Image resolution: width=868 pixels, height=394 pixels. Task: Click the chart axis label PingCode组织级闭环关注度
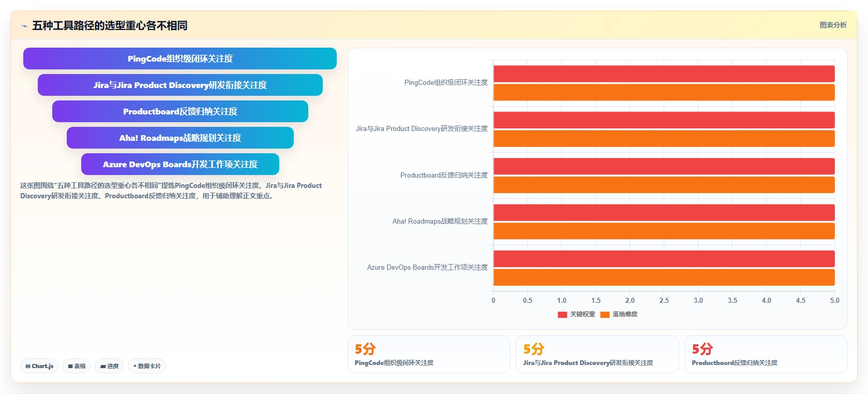(x=446, y=82)
